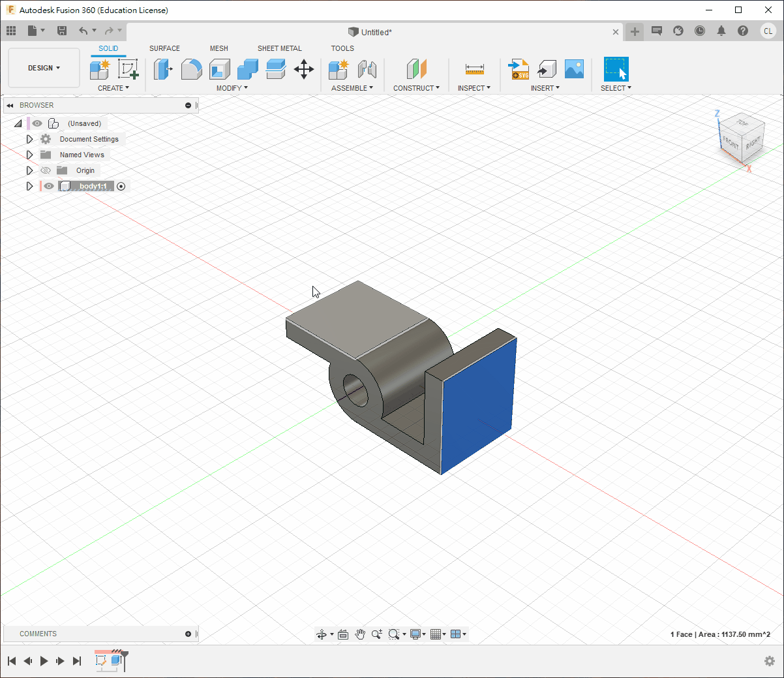Image resolution: width=784 pixels, height=678 pixels.
Task: Click the Pan hand icon in navigation bar
Action: [359, 634]
